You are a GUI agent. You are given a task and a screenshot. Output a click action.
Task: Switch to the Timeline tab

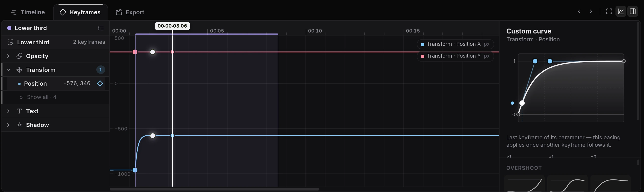pyautogui.click(x=28, y=12)
